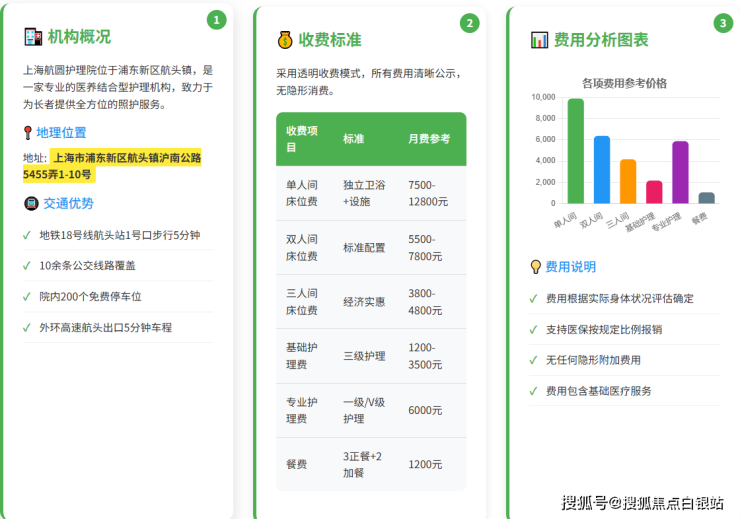This screenshot has width=740, height=519.
Task: Click the checkmark beside 院内200个免费停车位
Action: pyautogui.click(x=27, y=297)
